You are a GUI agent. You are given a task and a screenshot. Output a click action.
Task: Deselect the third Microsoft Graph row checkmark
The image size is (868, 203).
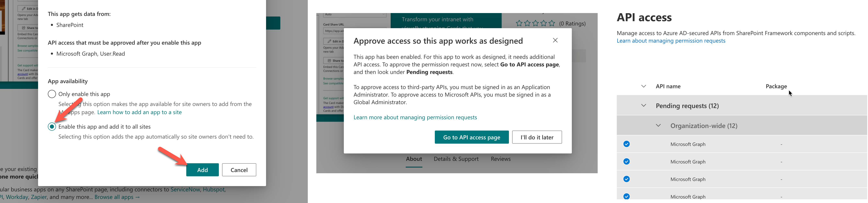pyautogui.click(x=626, y=179)
